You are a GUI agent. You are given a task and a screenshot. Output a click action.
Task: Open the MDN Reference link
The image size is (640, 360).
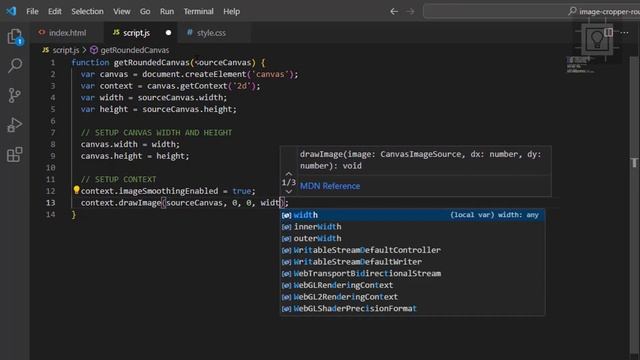click(x=330, y=186)
